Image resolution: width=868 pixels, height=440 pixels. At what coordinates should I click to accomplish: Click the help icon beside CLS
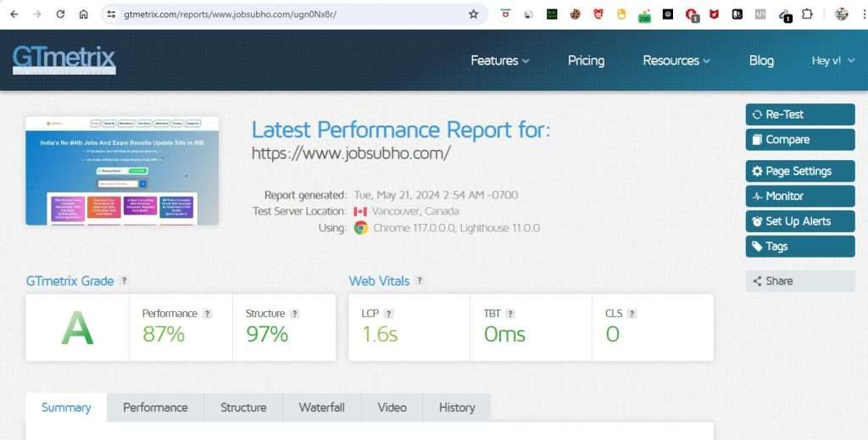point(632,314)
